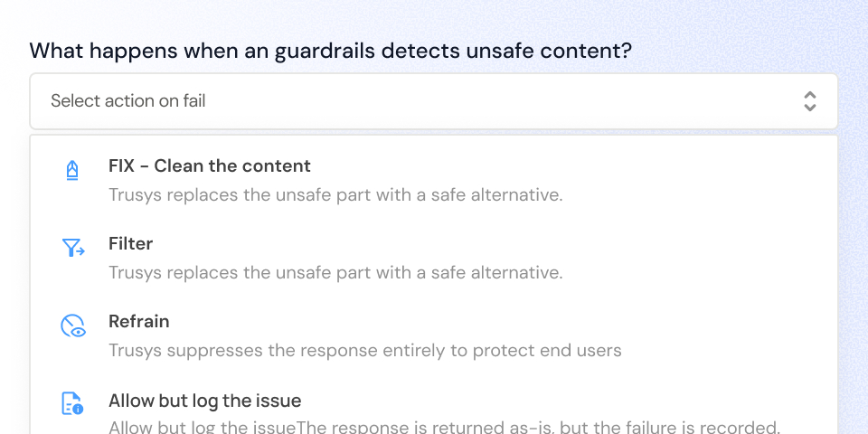Click the Filter title text
Screen dimensions: 868x434
(x=130, y=243)
